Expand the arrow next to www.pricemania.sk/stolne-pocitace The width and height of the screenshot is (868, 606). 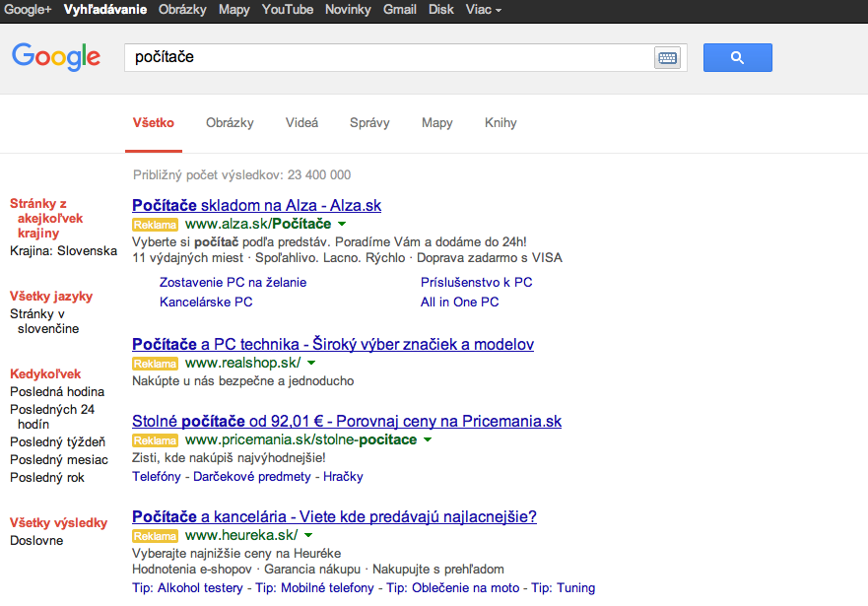coord(428,440)
